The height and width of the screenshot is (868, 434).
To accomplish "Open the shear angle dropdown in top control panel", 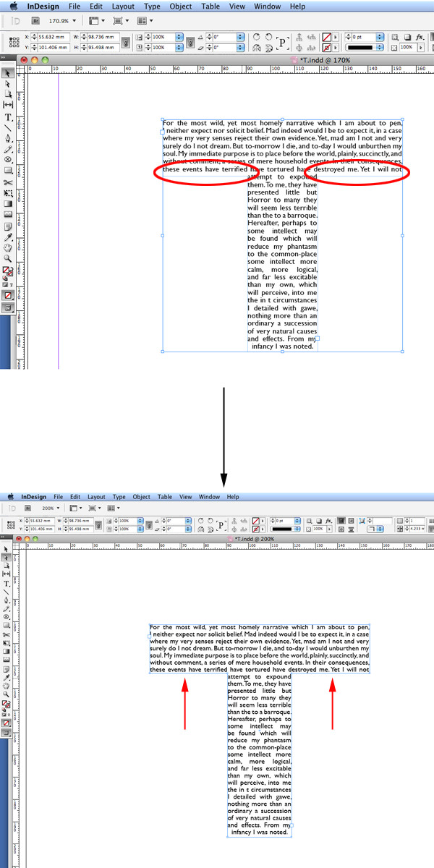I will [x=242, y=47].
